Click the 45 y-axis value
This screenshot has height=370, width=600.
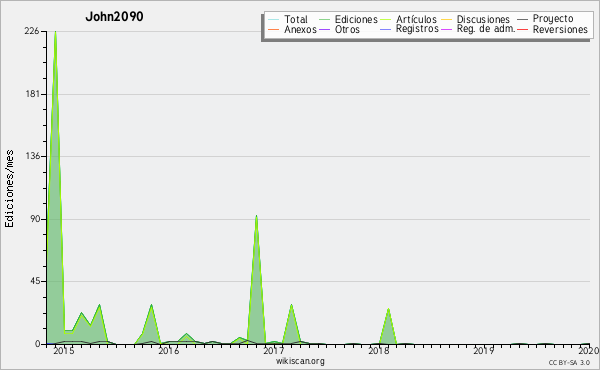(34, 281)
